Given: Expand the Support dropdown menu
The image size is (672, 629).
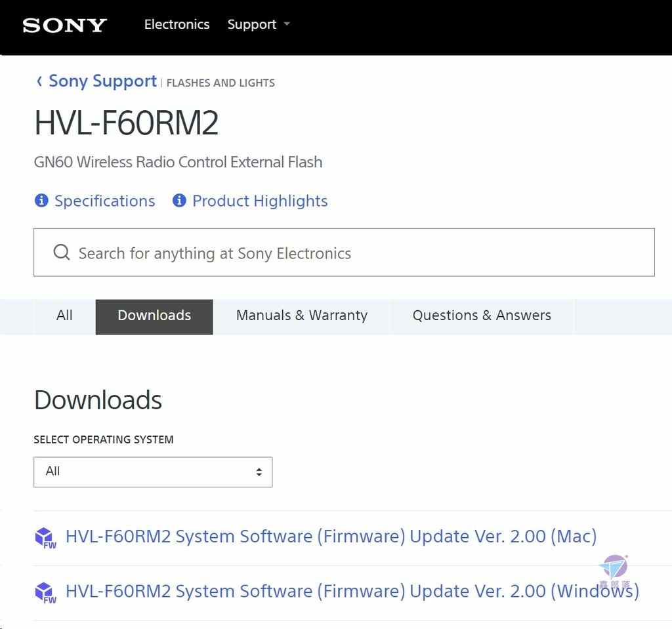Looking at the screenshot, I should click(259, 24).
